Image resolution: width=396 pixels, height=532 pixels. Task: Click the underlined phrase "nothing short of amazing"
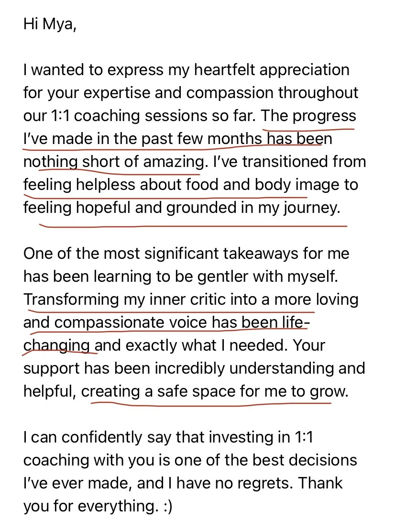click(x=114, y=162)
